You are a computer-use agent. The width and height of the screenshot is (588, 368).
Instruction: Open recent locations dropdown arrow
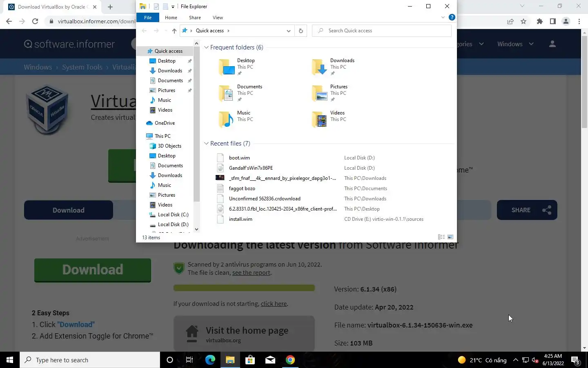[x=166, y=31]
